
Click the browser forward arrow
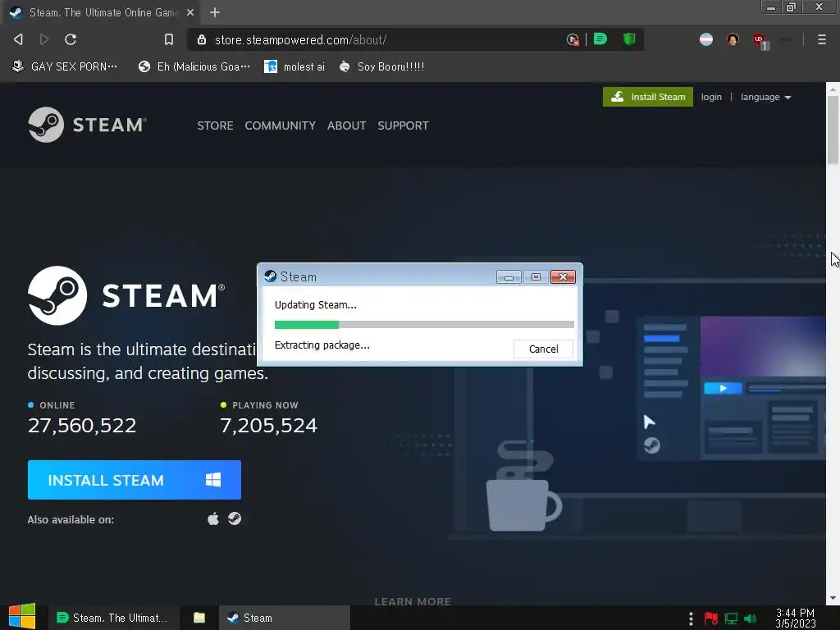[x=44, y=39]
